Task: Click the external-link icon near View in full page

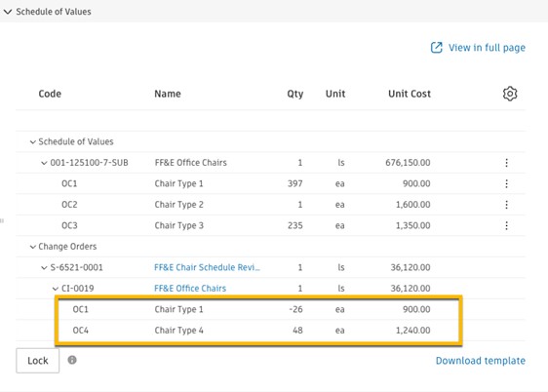Action: click(x=436, y=48)
